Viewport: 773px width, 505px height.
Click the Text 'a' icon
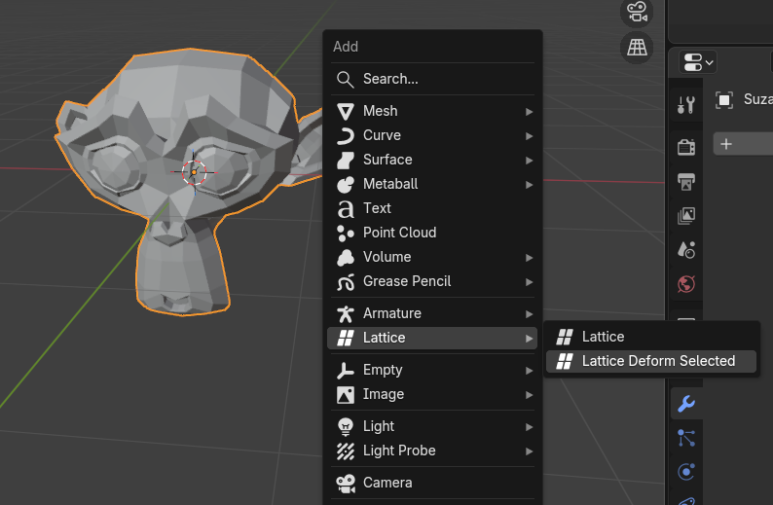[345, 209]
